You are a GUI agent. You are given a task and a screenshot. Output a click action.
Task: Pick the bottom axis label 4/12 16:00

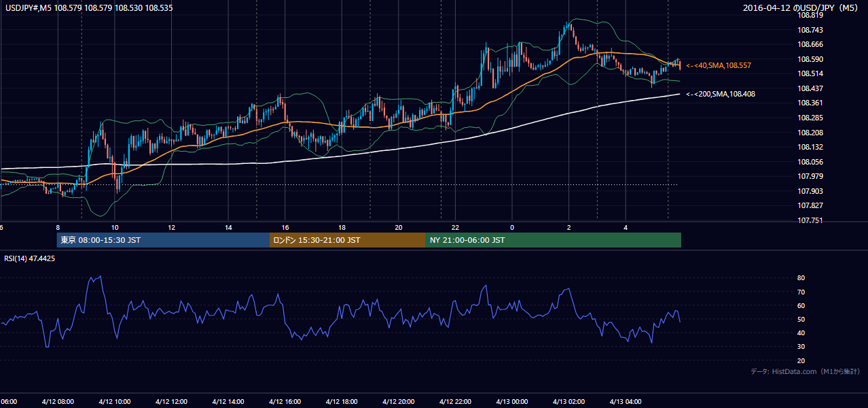click(285, 401)
